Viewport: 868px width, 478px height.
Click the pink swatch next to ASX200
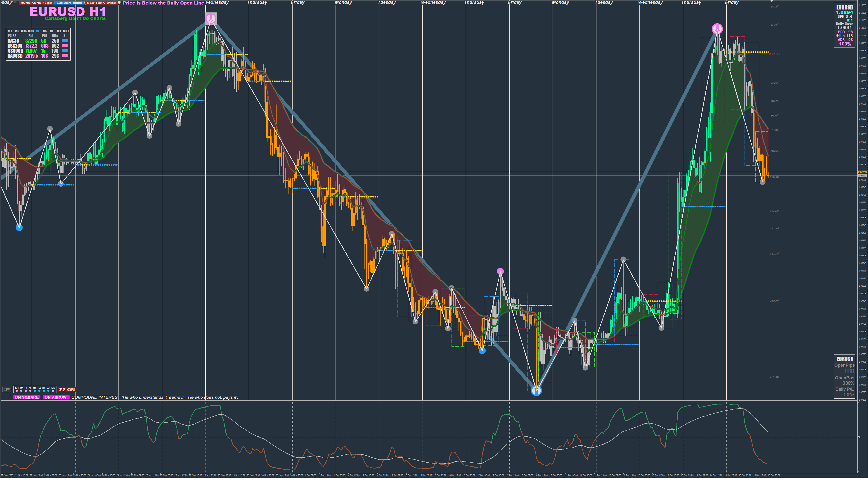65,46
